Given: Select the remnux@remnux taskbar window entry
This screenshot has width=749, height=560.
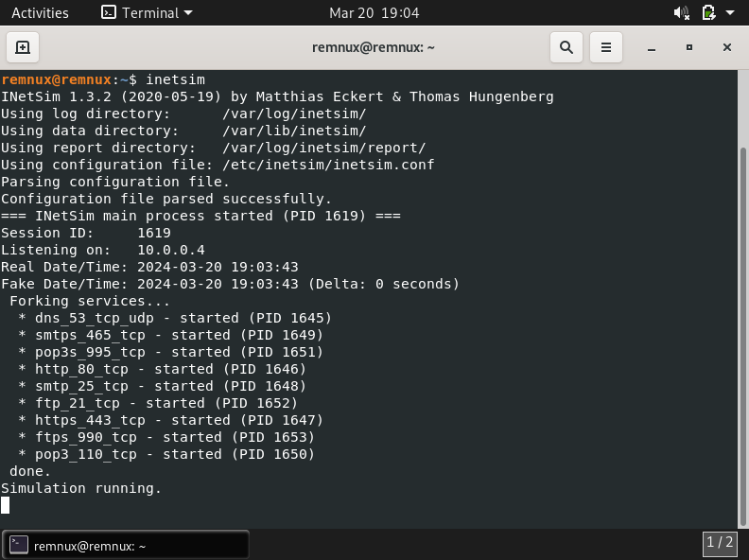Looking at the screenshot, I should point(126,545).
